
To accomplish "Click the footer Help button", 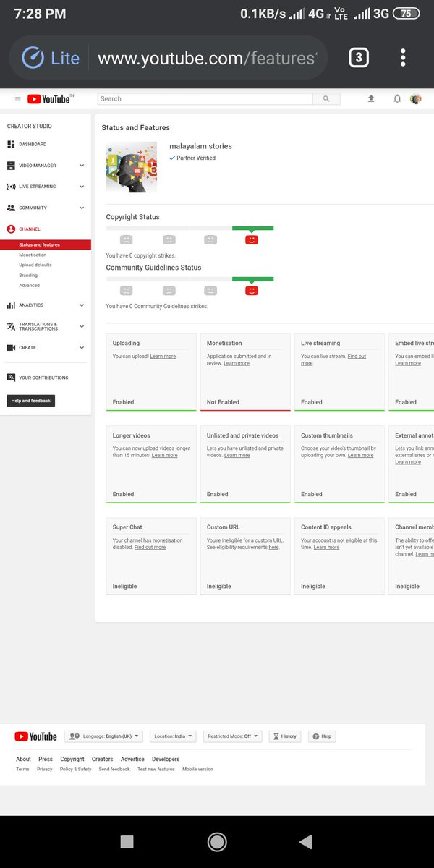I will 323,736.
